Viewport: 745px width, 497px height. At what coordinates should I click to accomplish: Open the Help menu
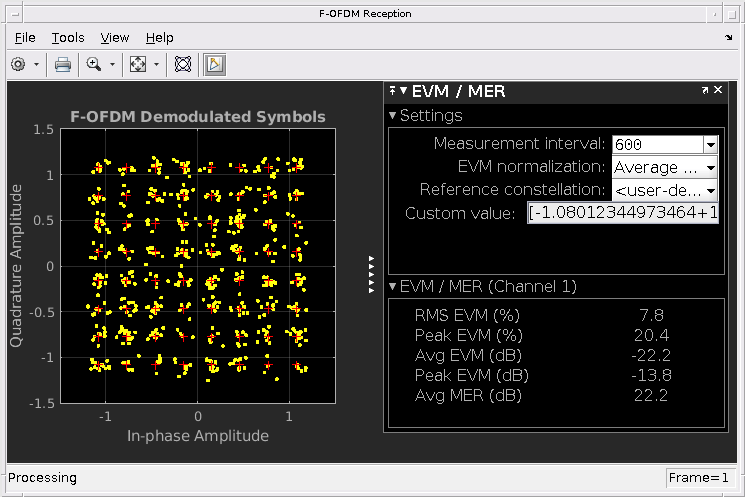point(160,38)
